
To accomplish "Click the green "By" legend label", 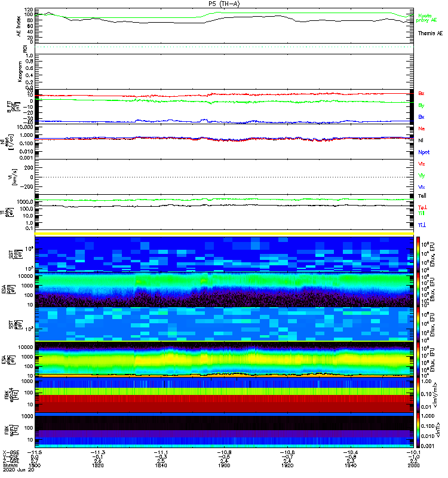I will [421, 106].
